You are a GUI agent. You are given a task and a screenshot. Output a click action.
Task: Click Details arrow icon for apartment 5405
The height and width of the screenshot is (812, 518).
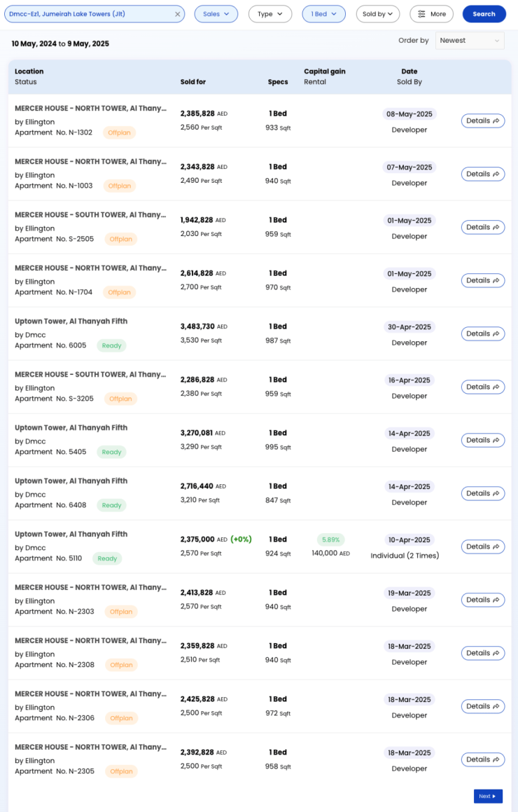click(496, 440)
